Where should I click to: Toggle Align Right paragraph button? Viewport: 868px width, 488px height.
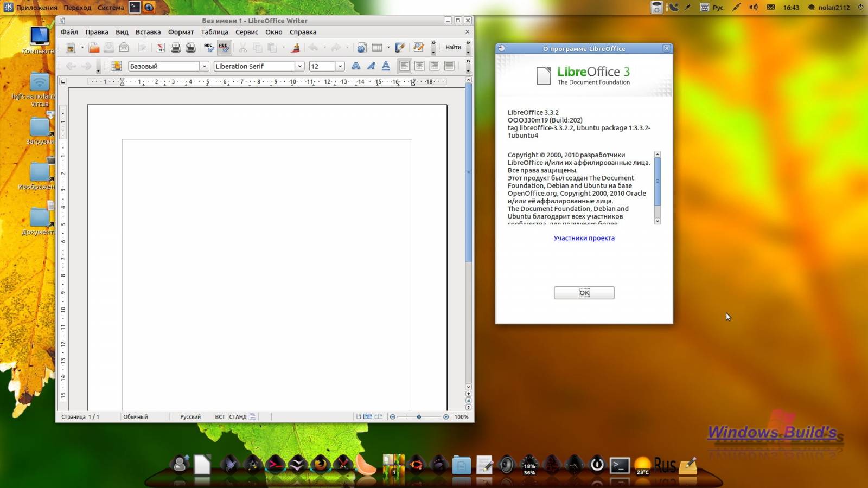coord(434,66)
